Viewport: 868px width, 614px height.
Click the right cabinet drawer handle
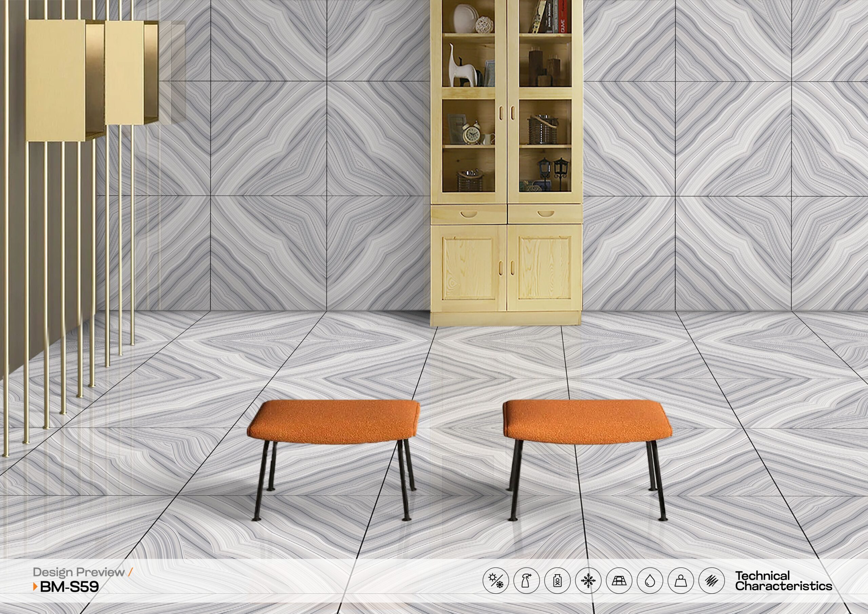coord(546,214)
